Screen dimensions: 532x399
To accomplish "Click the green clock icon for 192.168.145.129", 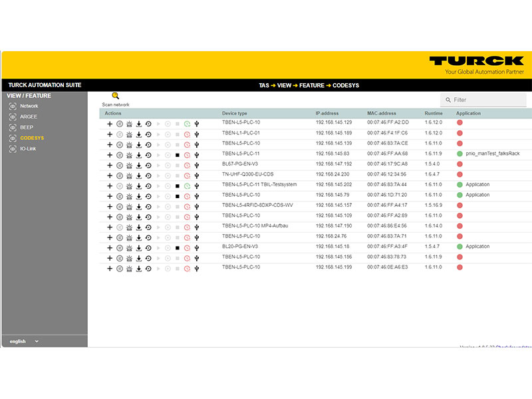I will tap(187, 124).
